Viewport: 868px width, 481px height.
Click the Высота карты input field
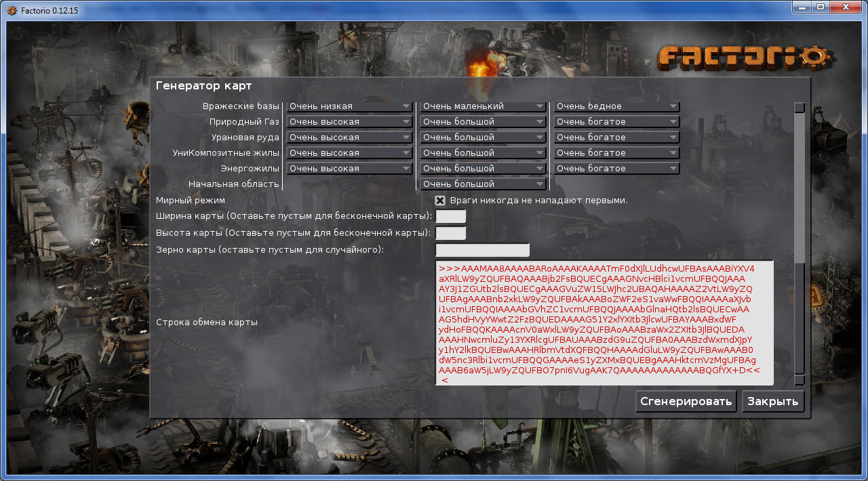pos(450,233)
